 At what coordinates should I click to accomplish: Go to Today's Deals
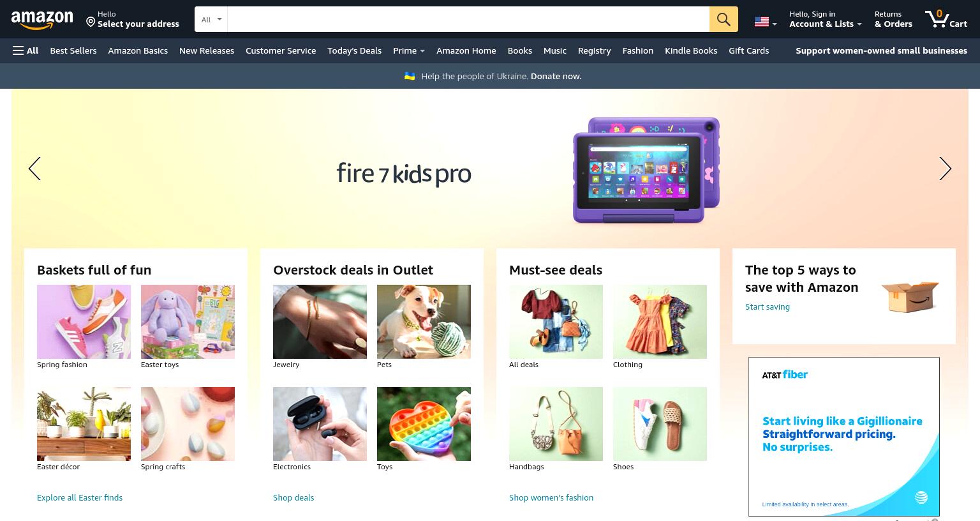[x=354, y=50]
